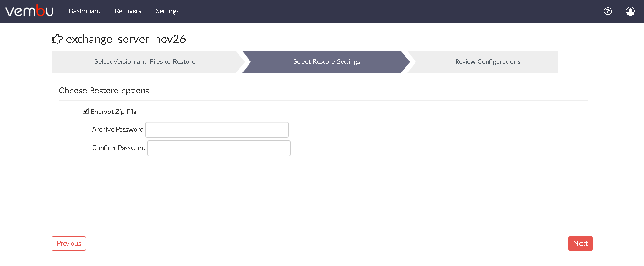
Task: Open the Dashboard menu
Action: point(84,11)
